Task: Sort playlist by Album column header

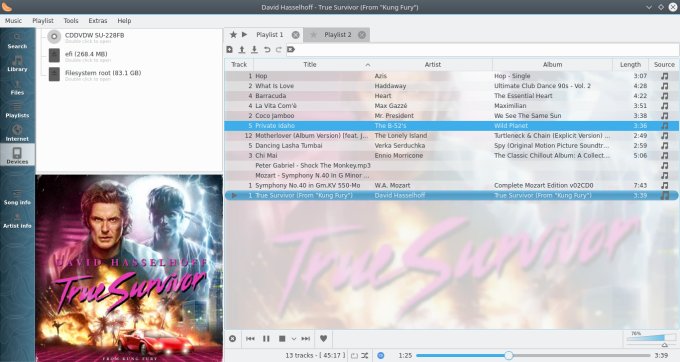Action: pyautogui.click(x=552, y=65)
